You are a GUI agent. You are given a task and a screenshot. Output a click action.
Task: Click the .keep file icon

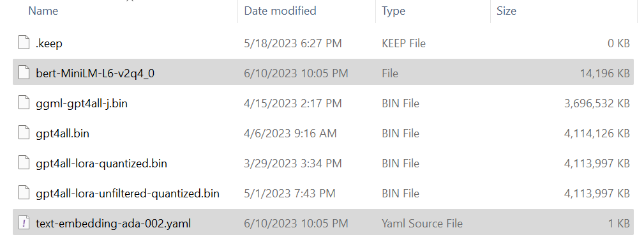(x=24, y=43)
